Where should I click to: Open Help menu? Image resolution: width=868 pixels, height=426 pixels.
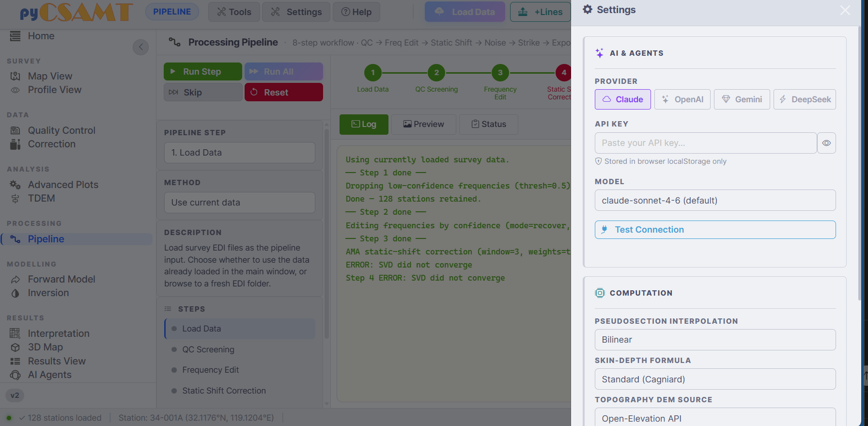(356, 12)
